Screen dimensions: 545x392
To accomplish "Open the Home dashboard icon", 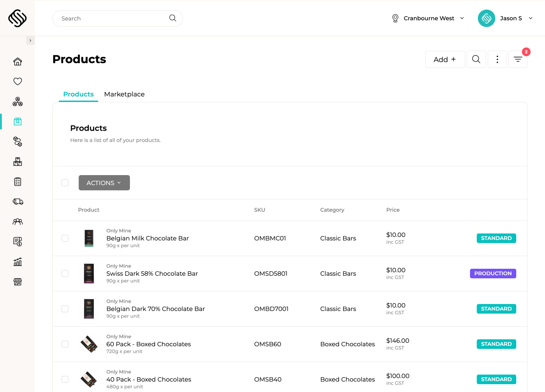I will point(17,61).
